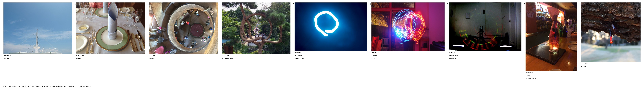Screen dimensions: 644x89
Task: Click the LEAF 0097 label
Action: pyautogui.click(x=298, y=53)
